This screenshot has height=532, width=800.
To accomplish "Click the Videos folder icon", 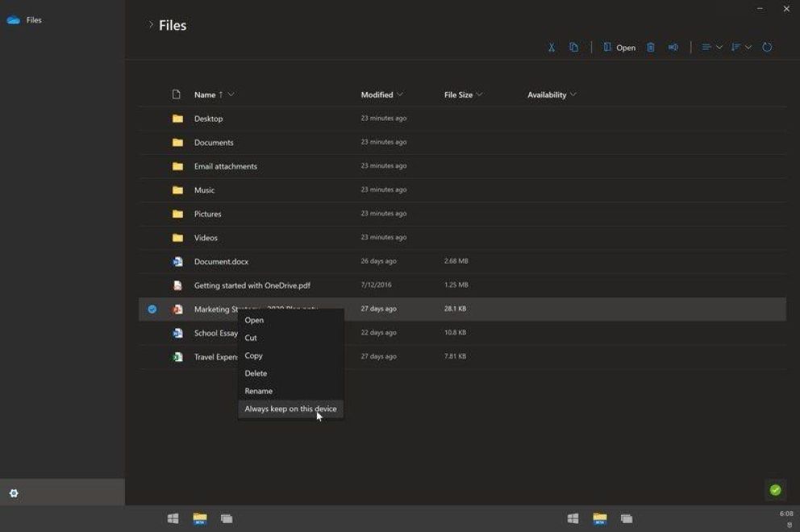I will (177, 238).
